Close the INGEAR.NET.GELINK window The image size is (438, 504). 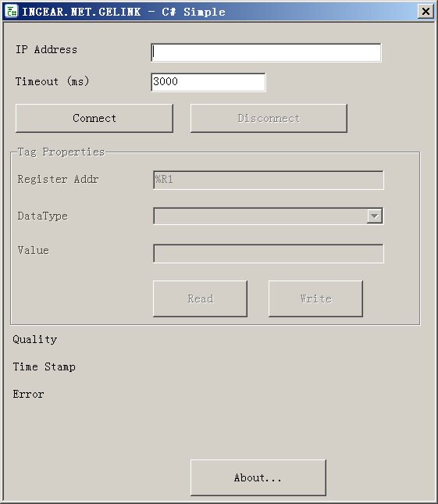(426, 12)
